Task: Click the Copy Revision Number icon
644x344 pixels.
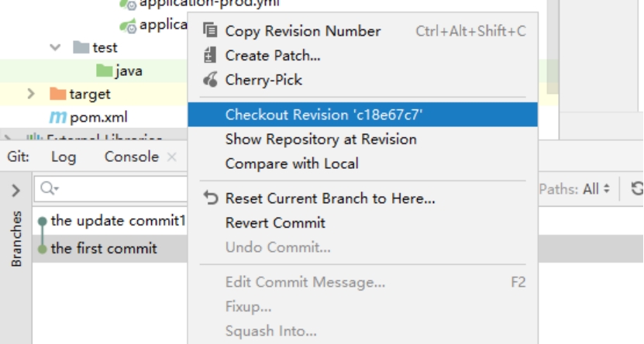Action: 210,31
